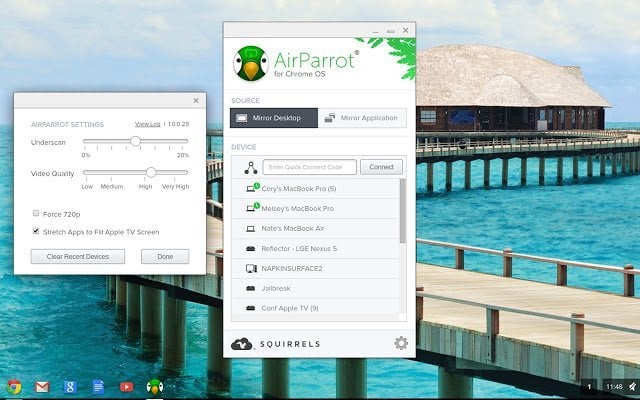640x400 pixels.
Task: Click laptop icon beside Nate's MacBook Air
Action: 251,229
